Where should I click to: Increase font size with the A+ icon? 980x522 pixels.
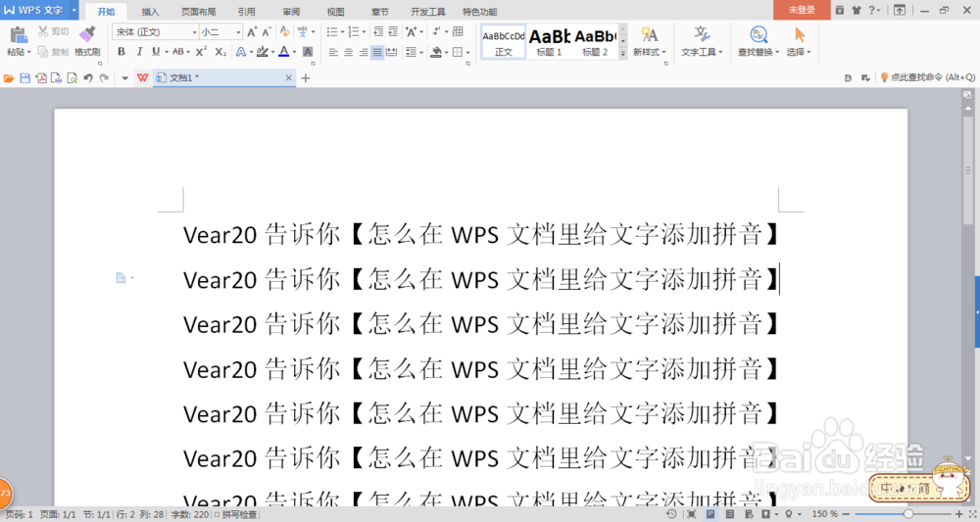click(x=252, y=32)
